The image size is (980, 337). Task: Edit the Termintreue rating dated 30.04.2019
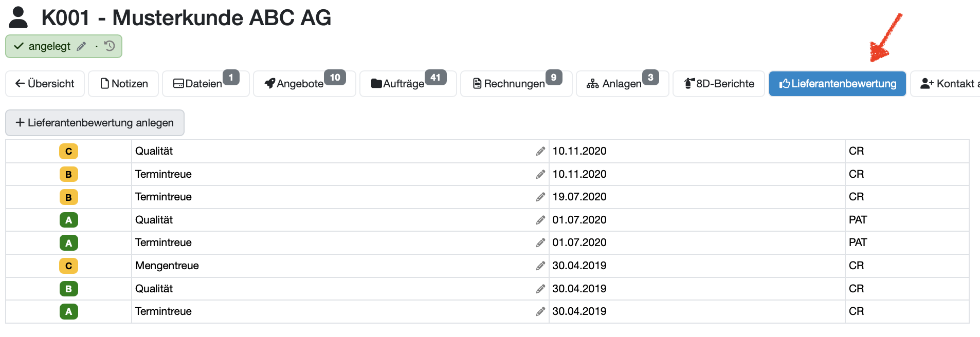tap(540, 311)
